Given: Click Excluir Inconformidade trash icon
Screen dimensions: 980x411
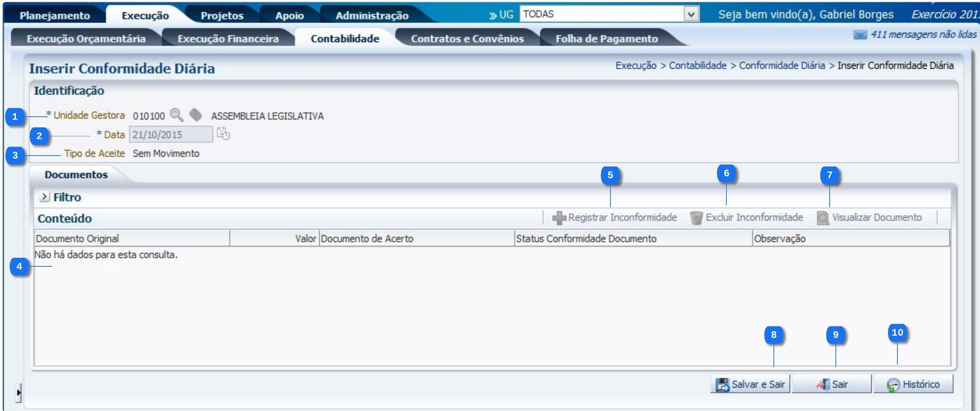Looking at the screenshot, I should [696, 218].
